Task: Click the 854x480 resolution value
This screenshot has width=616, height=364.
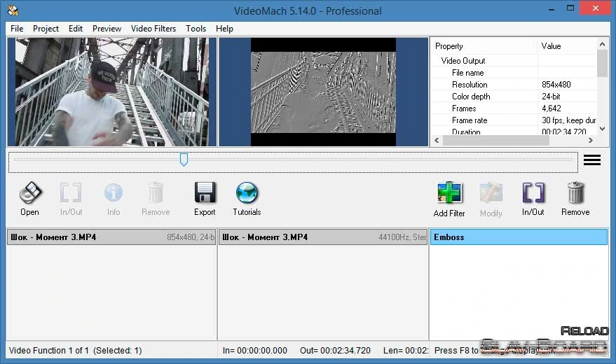Action: point(556,85)
